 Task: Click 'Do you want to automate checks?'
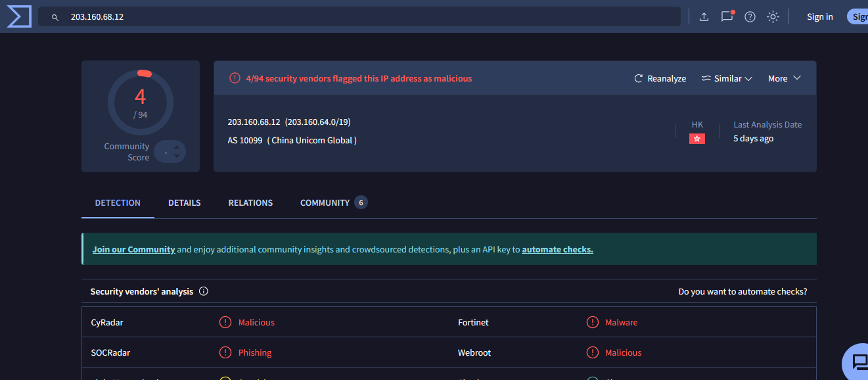click(x=742, y=291)
